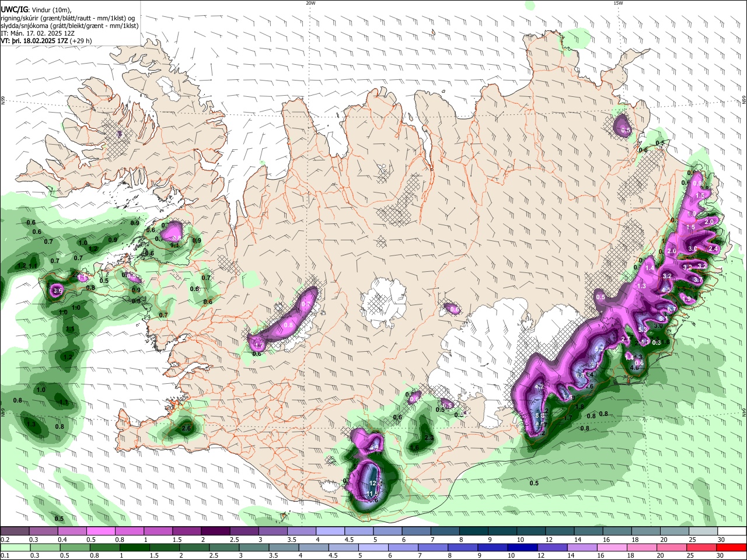Click the 2.4 snowfall value on map
The image size is (747, 560).
point(713,249)
